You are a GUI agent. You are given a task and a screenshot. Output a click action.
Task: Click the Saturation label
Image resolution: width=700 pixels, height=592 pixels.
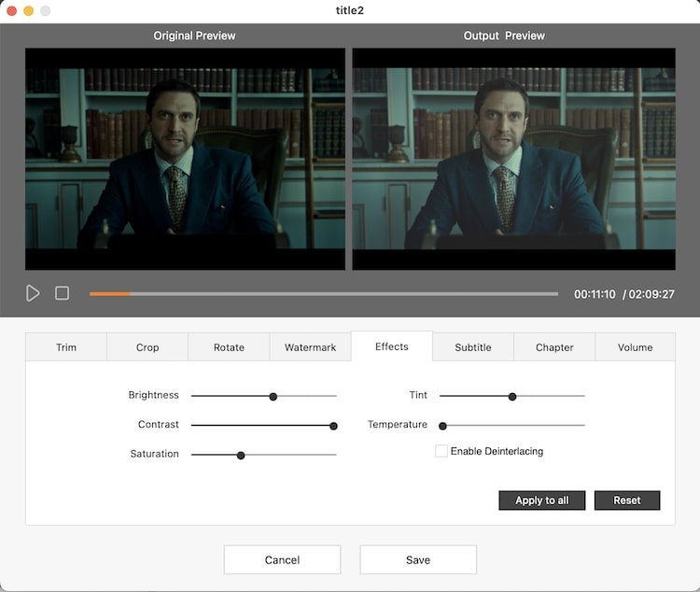click(154, 454)
